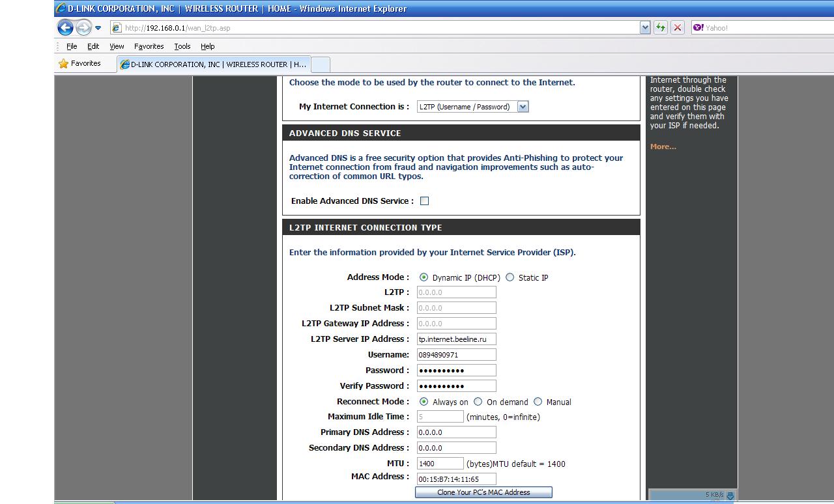Click the '(minutes, 0=infinite)' hint text
Viewport: 834px width, 504px height.
point(503,417)
